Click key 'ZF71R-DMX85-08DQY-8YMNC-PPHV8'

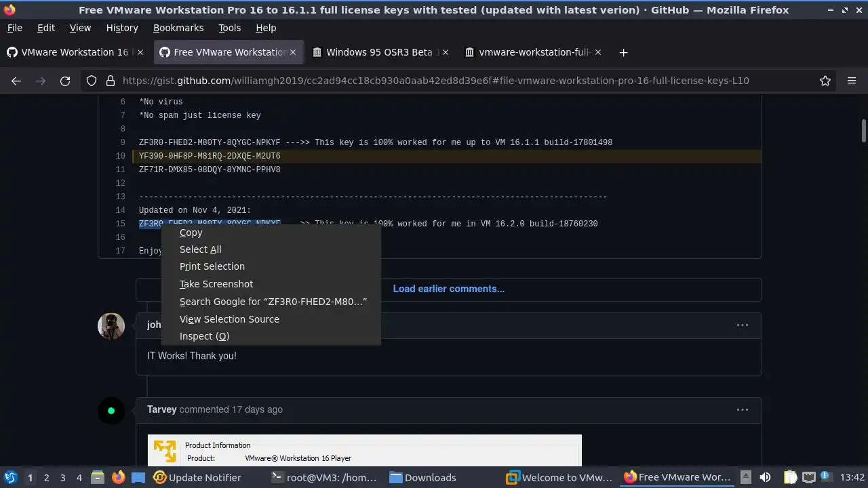210,169
